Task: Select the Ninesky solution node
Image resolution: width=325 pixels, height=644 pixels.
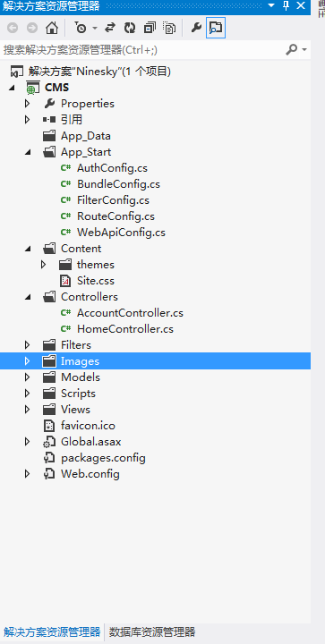Action: click(x=99, y=72)
